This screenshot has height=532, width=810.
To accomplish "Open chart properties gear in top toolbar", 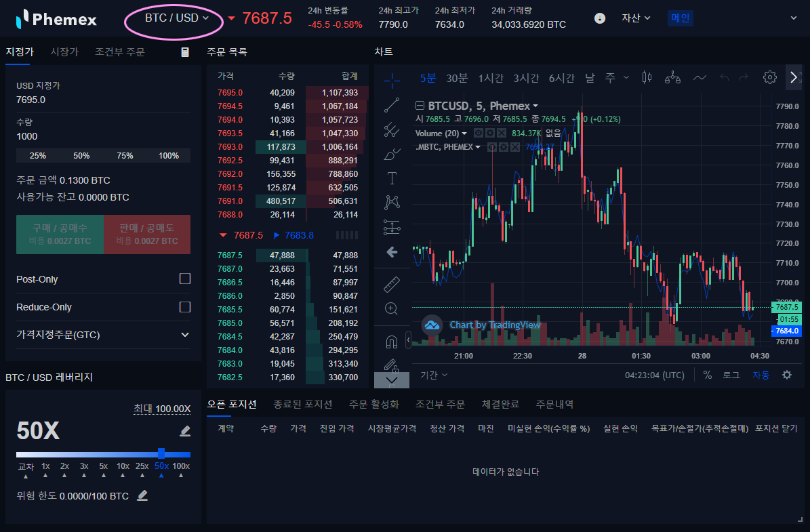I will (770, 77).
